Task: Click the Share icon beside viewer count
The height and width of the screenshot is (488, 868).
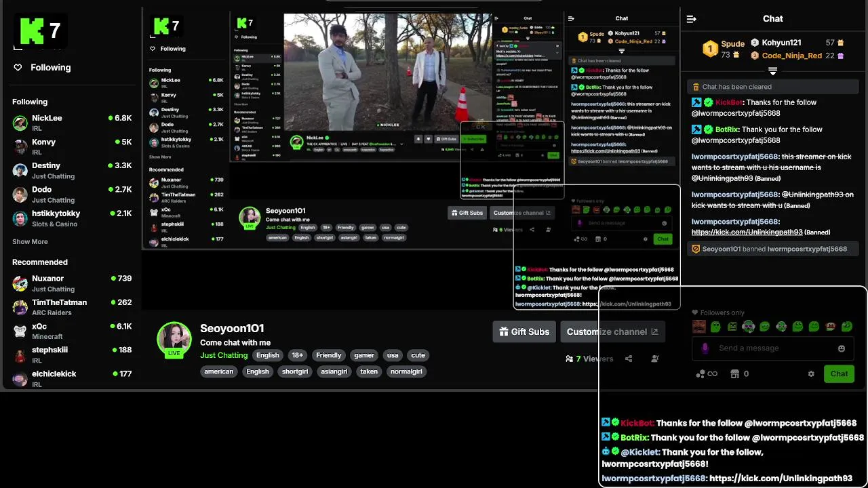Action: tap(629, 359)
